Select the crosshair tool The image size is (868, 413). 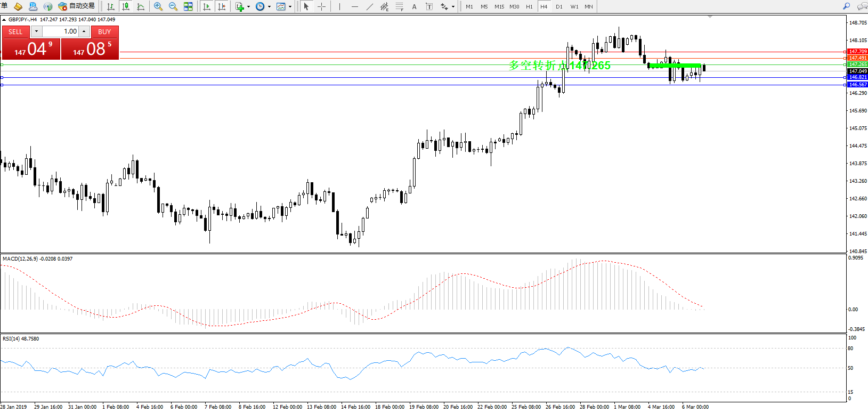click(x=322, y=6)
